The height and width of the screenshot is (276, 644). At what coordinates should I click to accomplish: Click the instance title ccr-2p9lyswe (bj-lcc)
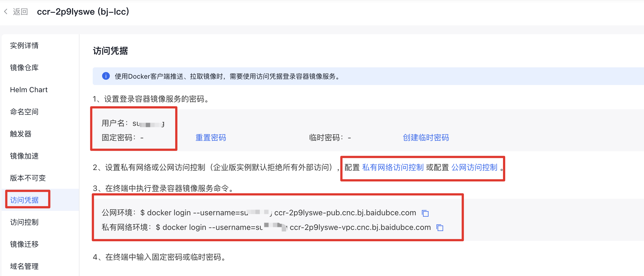click(x=83, y=12)
